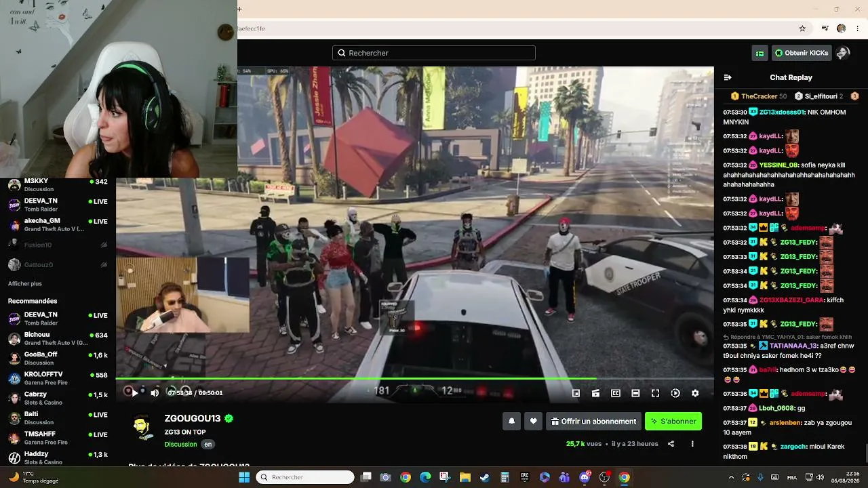The width and height of the screenshot is (868, 488).
Task: Open a new browser tab
Action: (239, 9)
